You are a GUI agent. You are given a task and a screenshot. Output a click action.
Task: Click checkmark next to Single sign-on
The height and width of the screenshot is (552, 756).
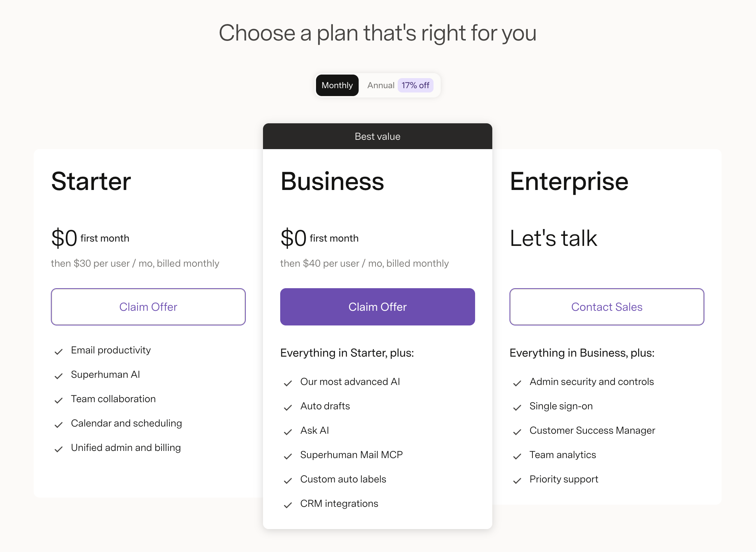point(517,408)
